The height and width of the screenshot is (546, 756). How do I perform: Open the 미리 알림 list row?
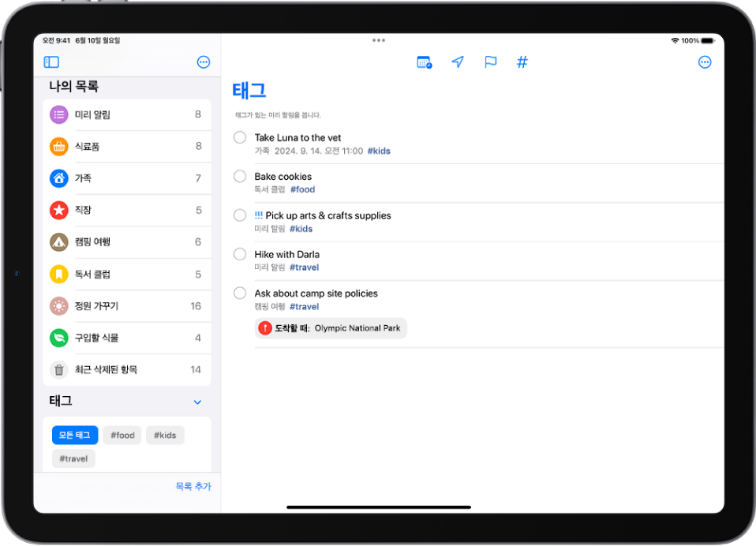click(x=127, y=114)
